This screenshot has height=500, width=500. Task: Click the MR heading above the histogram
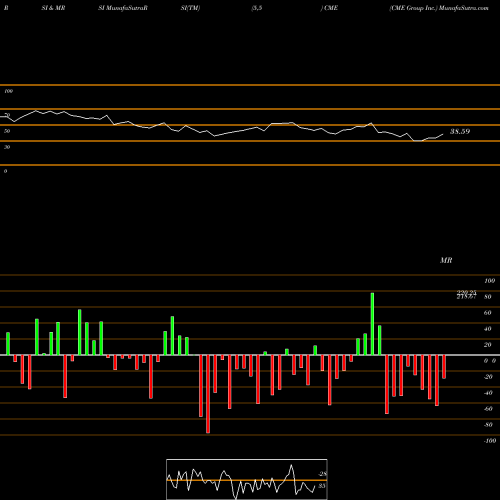point(446,260)
